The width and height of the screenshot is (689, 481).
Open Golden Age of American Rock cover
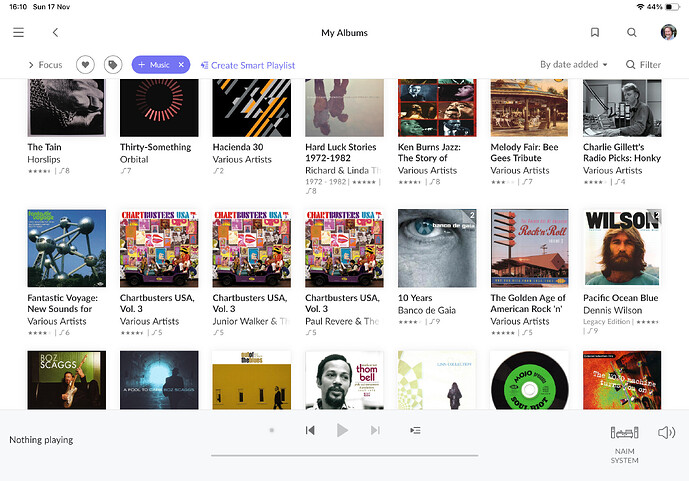529,248
